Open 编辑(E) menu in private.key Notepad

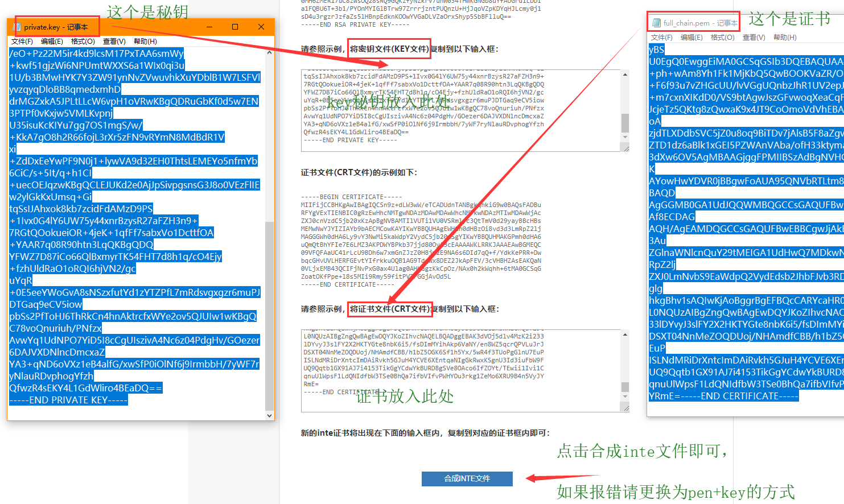coord(52,42)
